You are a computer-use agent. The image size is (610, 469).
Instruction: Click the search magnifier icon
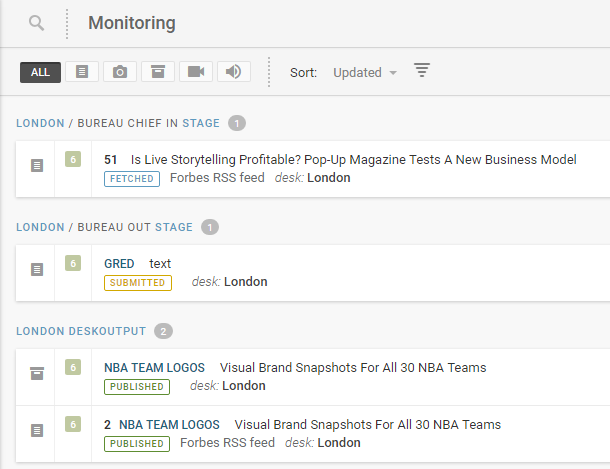point(37,23)
